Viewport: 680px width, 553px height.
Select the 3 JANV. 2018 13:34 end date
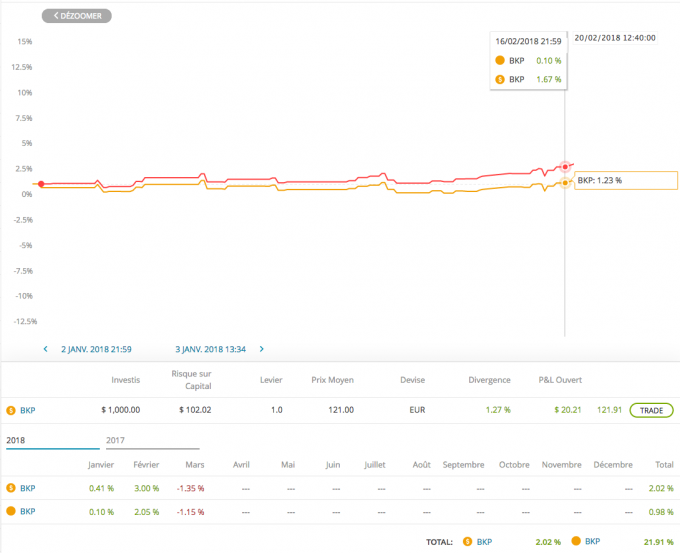[210, 349]
